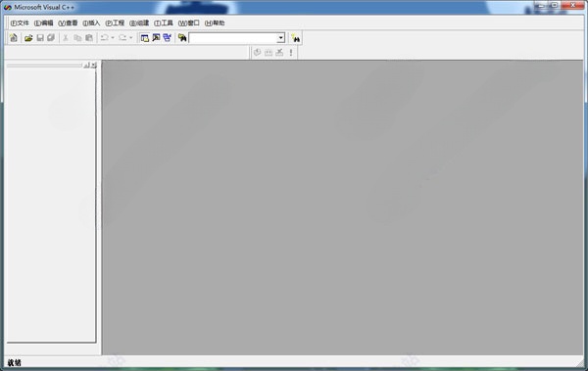Click the Stop Build icon
588x371 pixels.
279,53
